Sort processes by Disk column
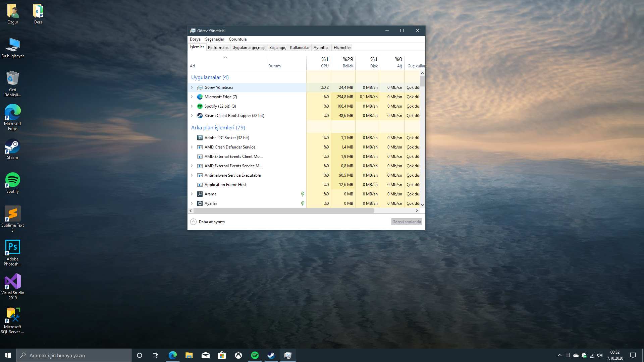This screenshot has width=644, height=362. (368, 62)
